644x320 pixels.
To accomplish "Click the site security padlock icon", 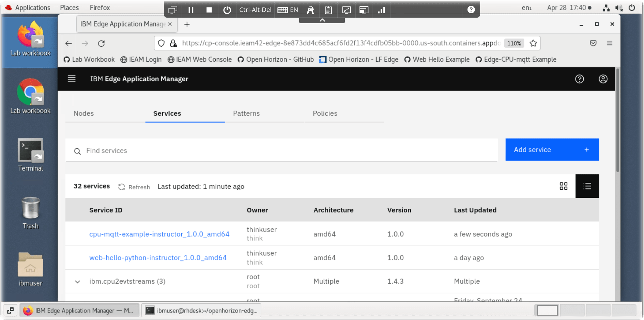I will [173, 43].
